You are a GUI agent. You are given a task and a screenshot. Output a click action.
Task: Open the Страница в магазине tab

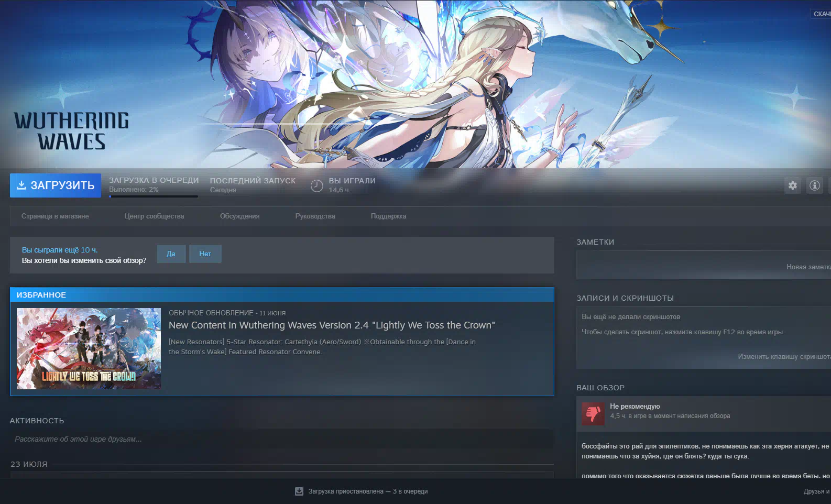(x=55, y=216)
